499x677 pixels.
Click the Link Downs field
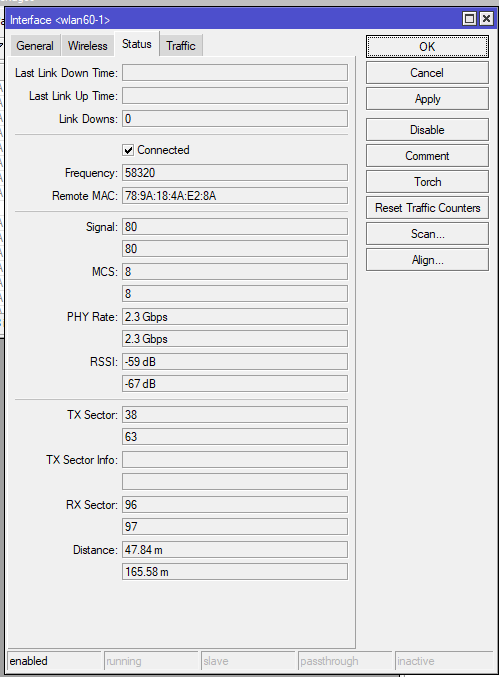tap(235, 119)
